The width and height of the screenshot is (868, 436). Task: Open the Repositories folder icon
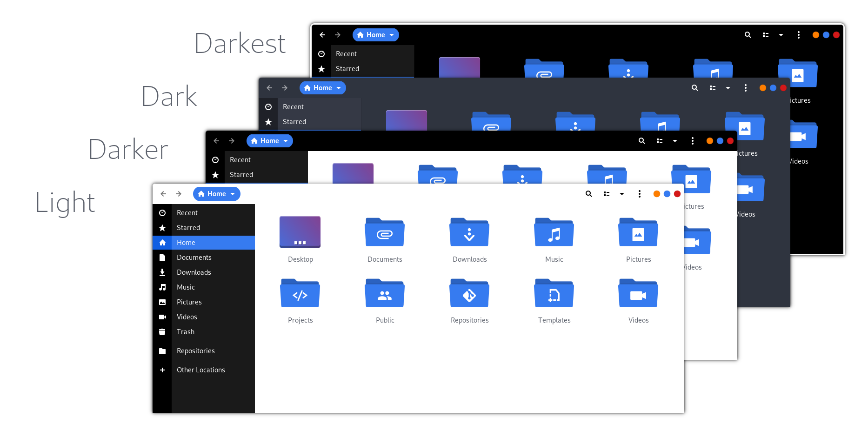(x=469, y=293)
